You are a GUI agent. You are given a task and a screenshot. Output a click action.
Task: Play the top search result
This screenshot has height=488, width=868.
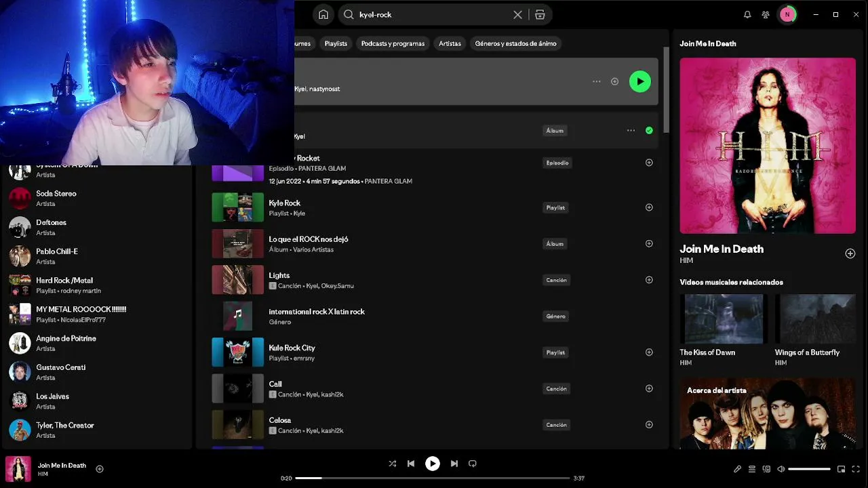(x=639, y=81)
